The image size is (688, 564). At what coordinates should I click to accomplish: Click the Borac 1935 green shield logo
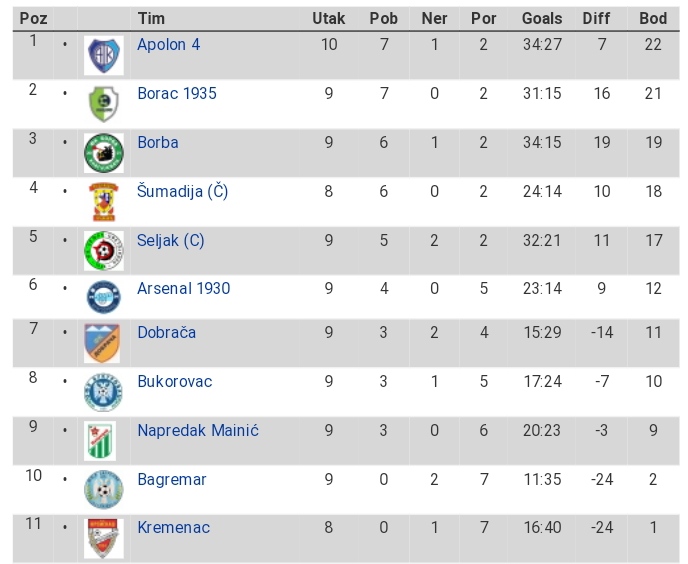pyautogui.click(x=104, y=104)
